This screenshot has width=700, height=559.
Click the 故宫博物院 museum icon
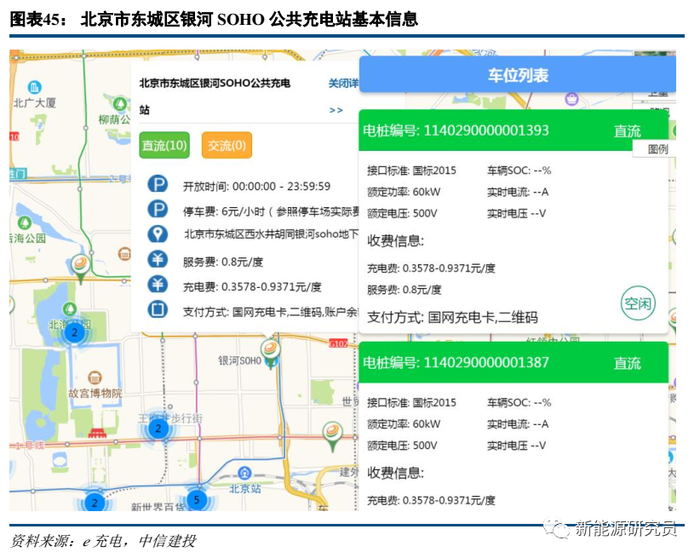point(95,378)
